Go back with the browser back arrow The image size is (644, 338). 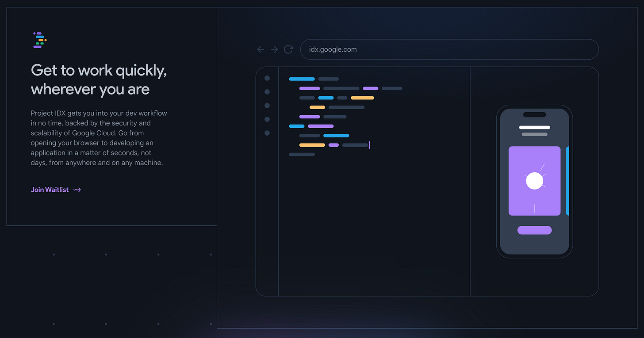[261, 49]
